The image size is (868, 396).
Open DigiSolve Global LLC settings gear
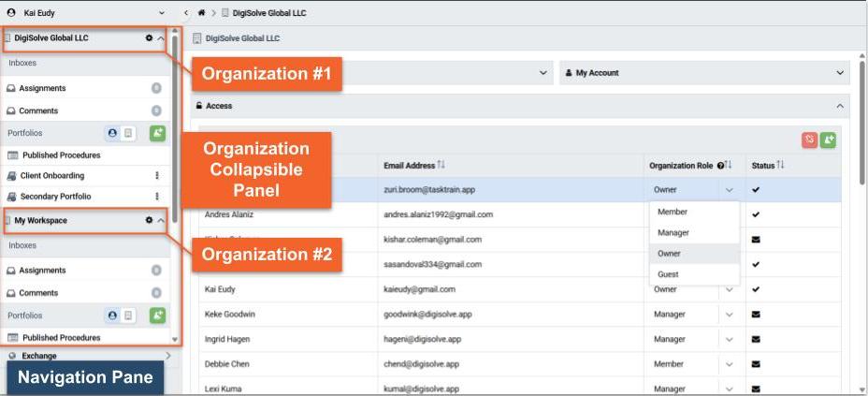click(x=149, y=38)
